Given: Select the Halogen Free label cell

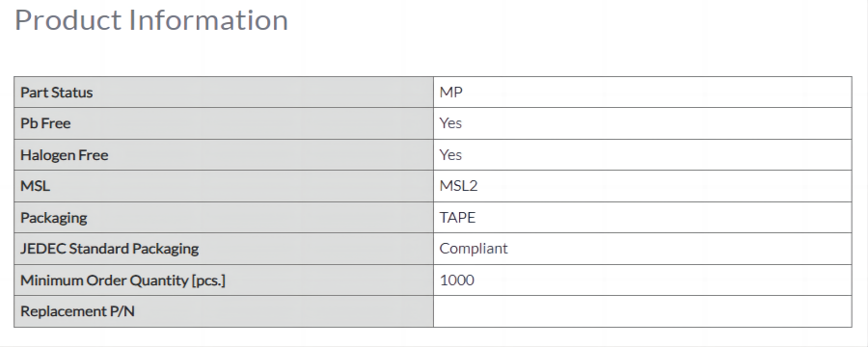Looking at the screenshot, I should click(224, 155).
